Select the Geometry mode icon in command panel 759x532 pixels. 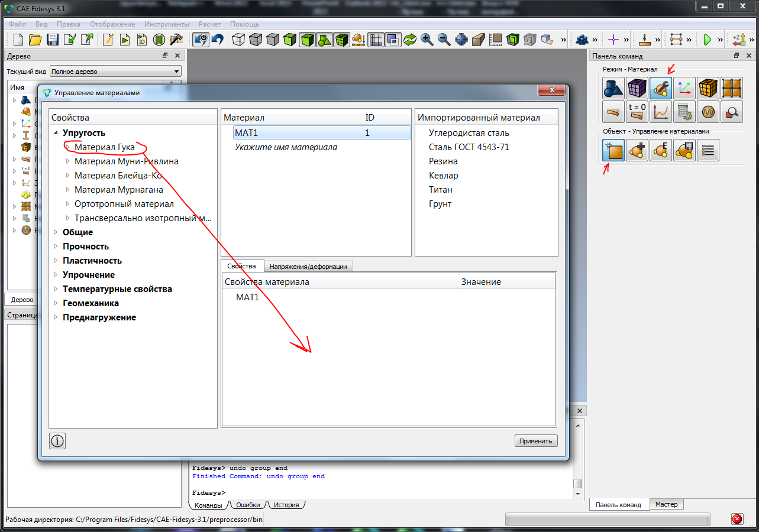(613, 88)
